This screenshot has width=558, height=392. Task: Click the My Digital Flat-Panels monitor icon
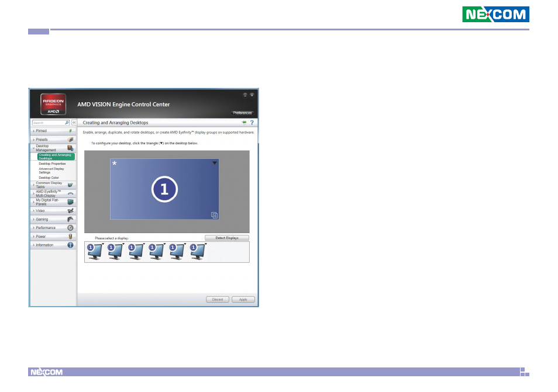[70, 202]
